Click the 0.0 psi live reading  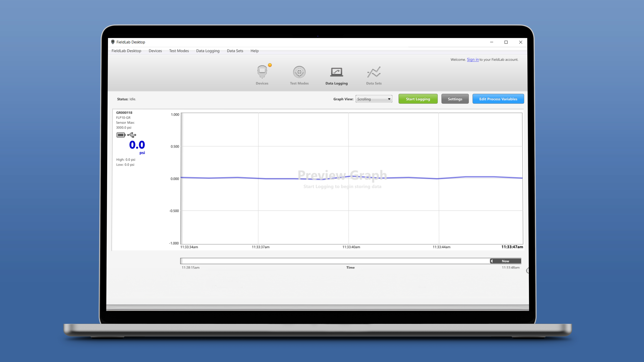point(137,145)
